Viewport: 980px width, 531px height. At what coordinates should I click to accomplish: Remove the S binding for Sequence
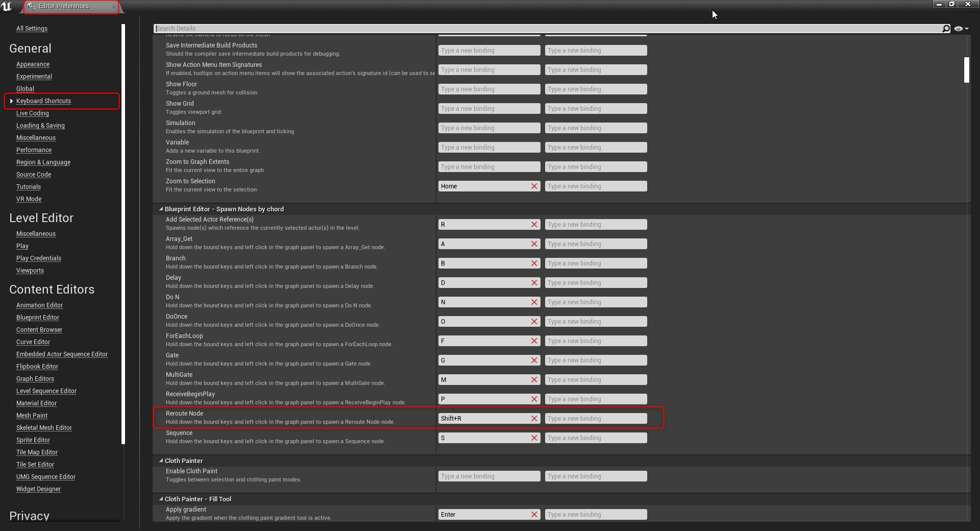pos(534,438)
